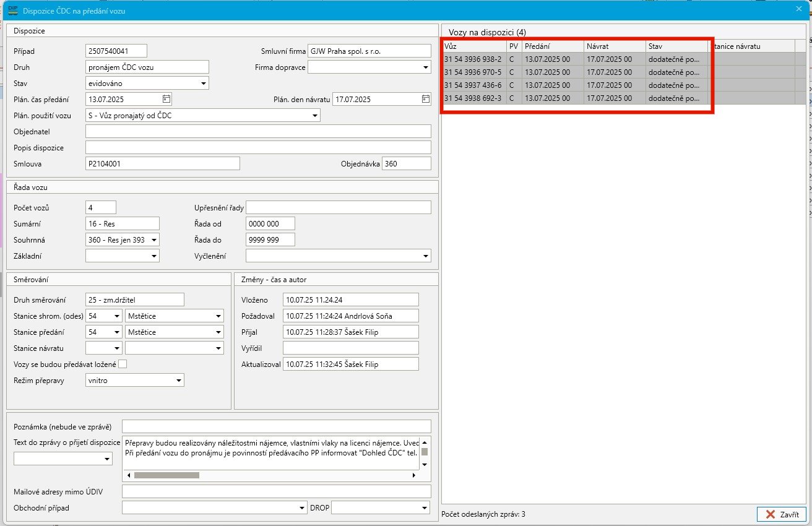This screenshot has height=526, width=812.
Task: Click the Poznámka input field
Action: pos(276,426)
